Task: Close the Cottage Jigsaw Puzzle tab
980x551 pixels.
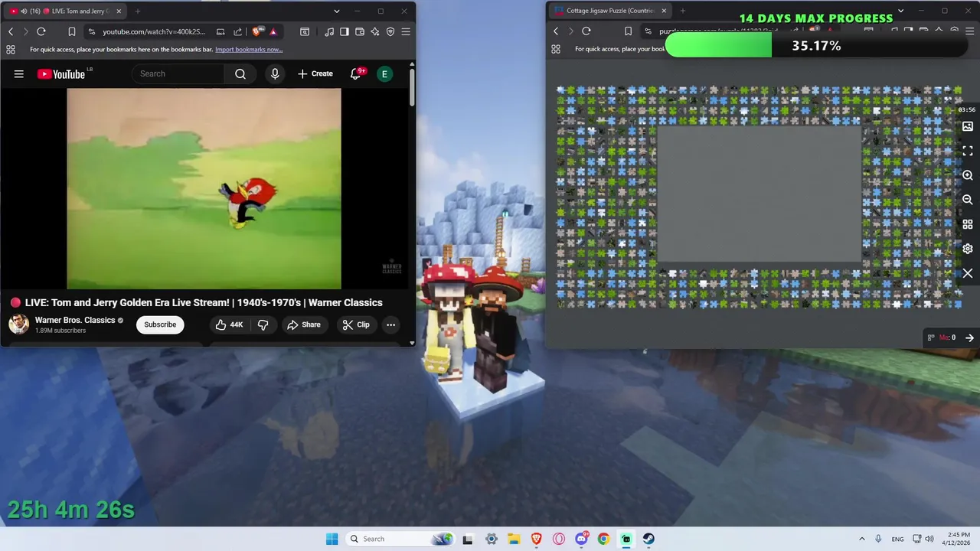Action: tap(664, 11)
